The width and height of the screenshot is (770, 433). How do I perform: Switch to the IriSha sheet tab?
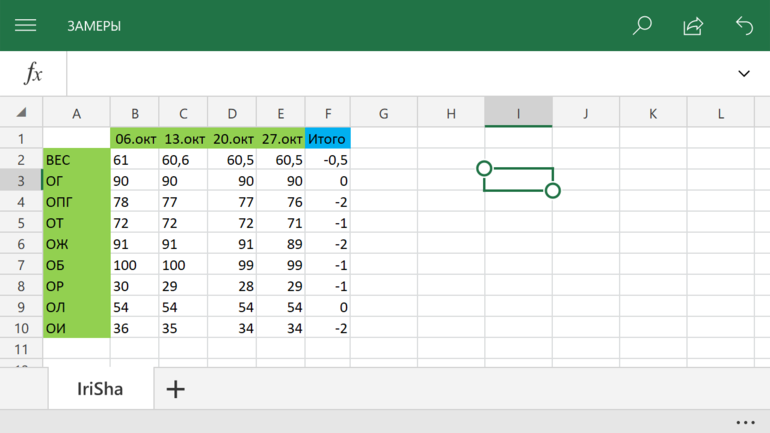coord(100,389)
